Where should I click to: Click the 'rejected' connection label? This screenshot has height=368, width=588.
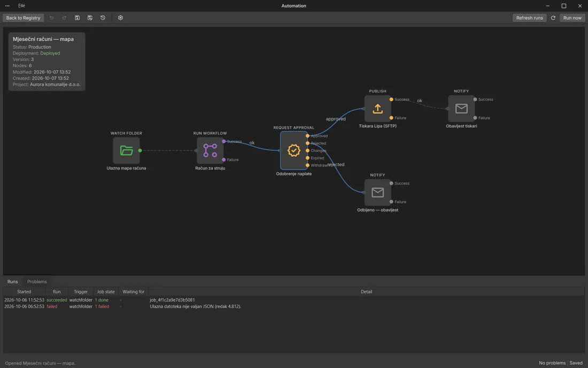tap(336, 165)
